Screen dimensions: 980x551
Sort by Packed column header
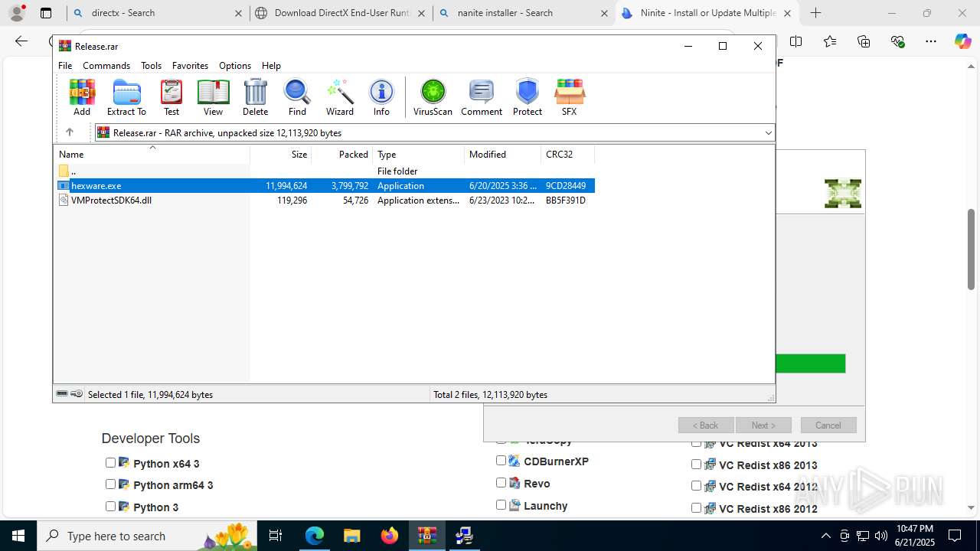(342, 154)
